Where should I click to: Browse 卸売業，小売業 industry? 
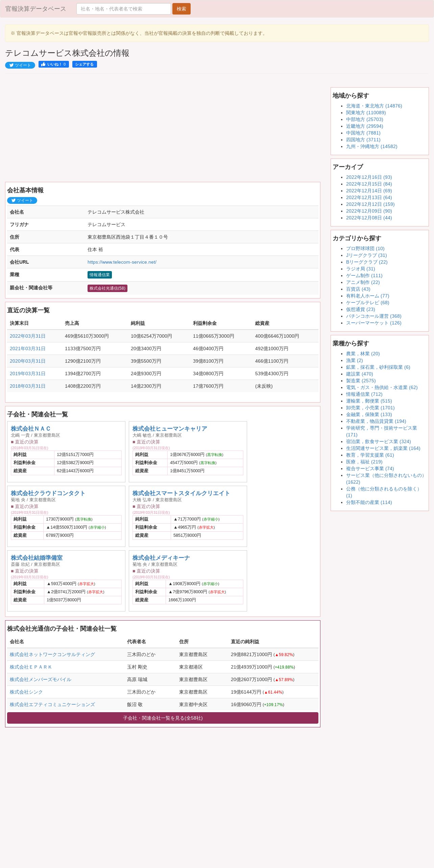pos(370,408)
